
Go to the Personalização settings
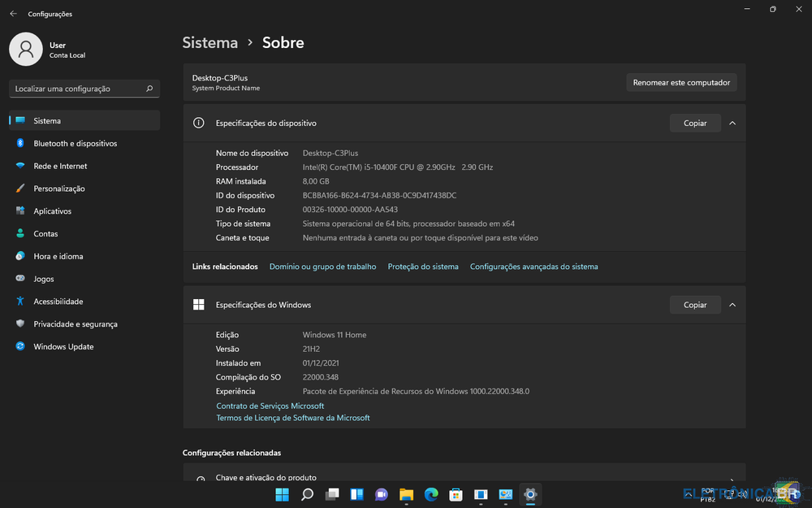tap(58, 189)
